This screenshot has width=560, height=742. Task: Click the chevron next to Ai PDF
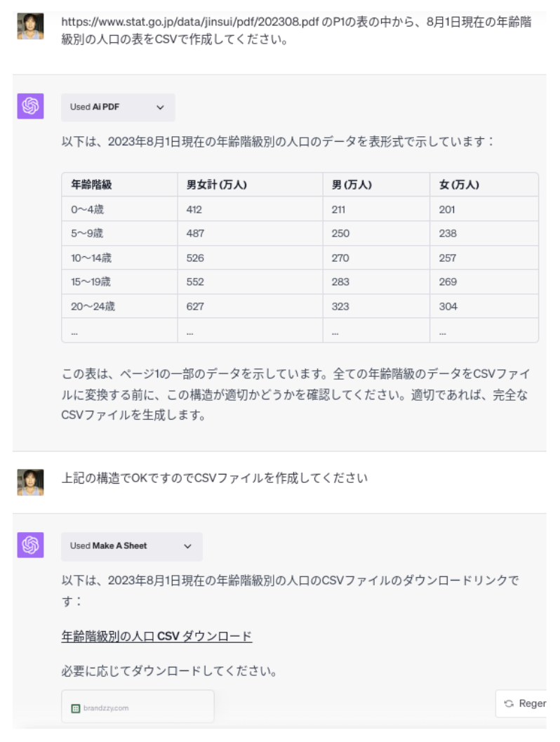[160, 107]
